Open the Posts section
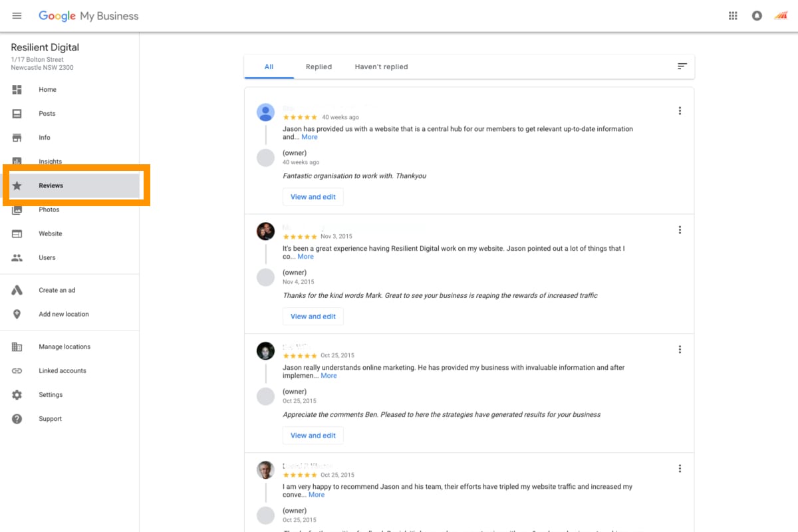The height and width of the screenshot is (532, 798). click(x=47, y=114)
